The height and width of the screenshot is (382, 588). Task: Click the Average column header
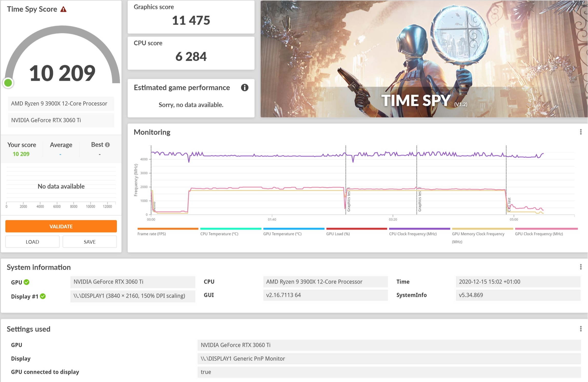tap(61, 145)
